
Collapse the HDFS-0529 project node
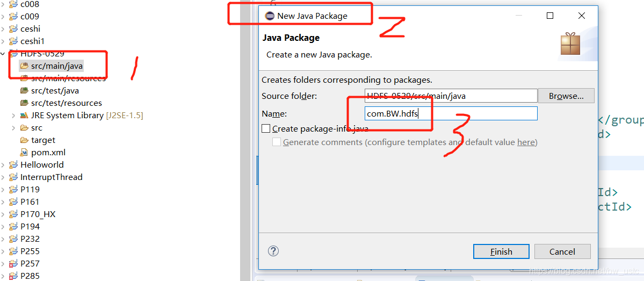[3, 54]
